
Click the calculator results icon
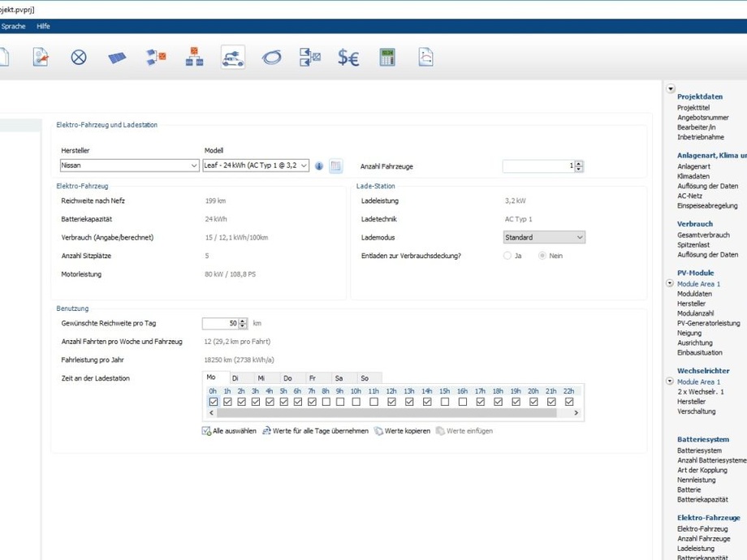tap(387, 58)
